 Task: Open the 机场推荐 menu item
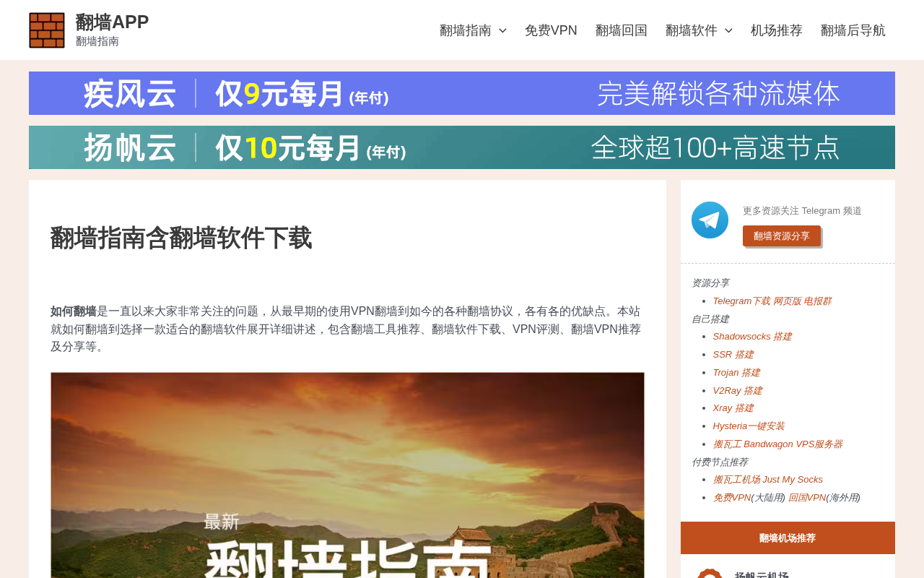(x=777, y=30)
